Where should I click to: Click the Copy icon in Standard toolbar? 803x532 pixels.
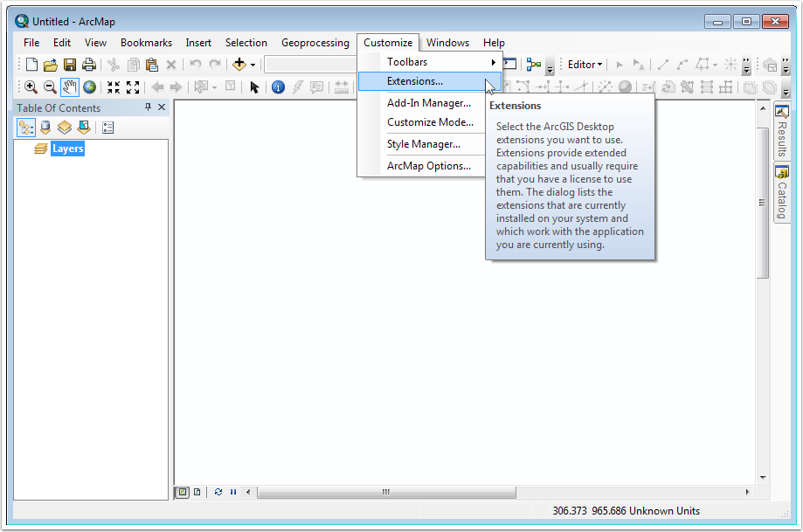(133, 65)
